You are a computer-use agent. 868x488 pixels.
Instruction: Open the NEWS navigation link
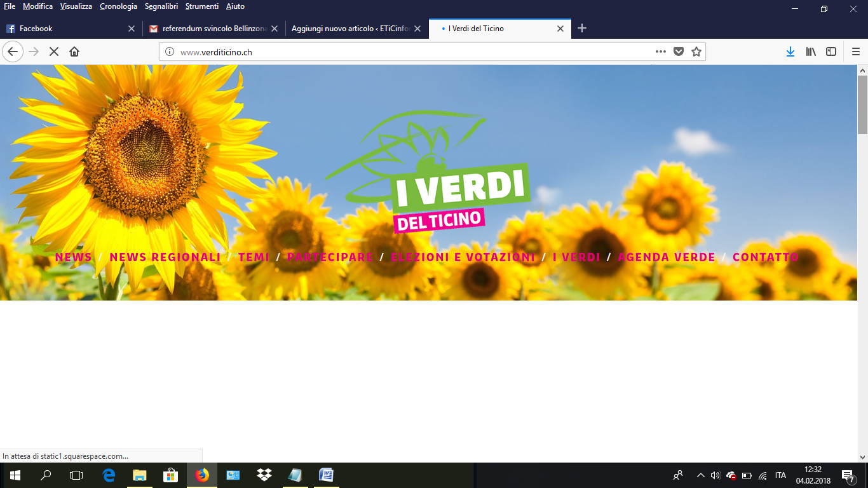[74, 257]
